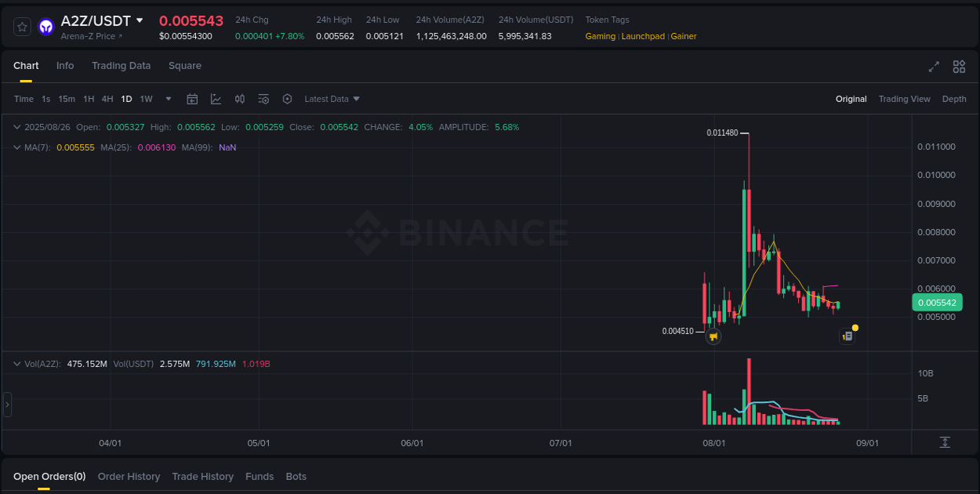Viewport: 980px width, 494px height.
Task: Open the candlestick style settings icon
Action: point(240,99)
